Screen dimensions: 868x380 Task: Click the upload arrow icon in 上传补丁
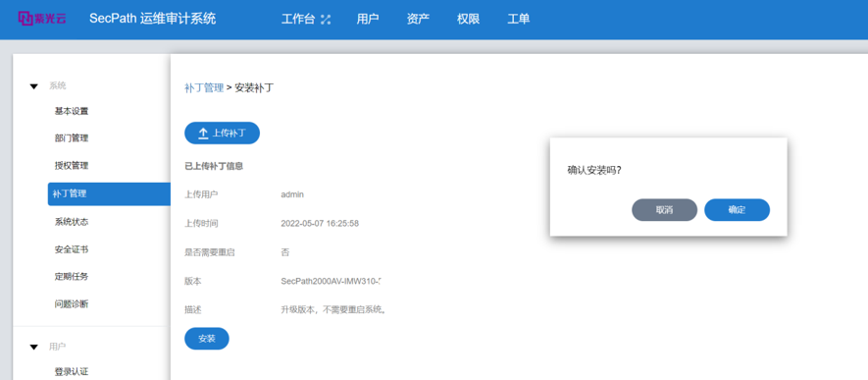click(x=203, y=134)
